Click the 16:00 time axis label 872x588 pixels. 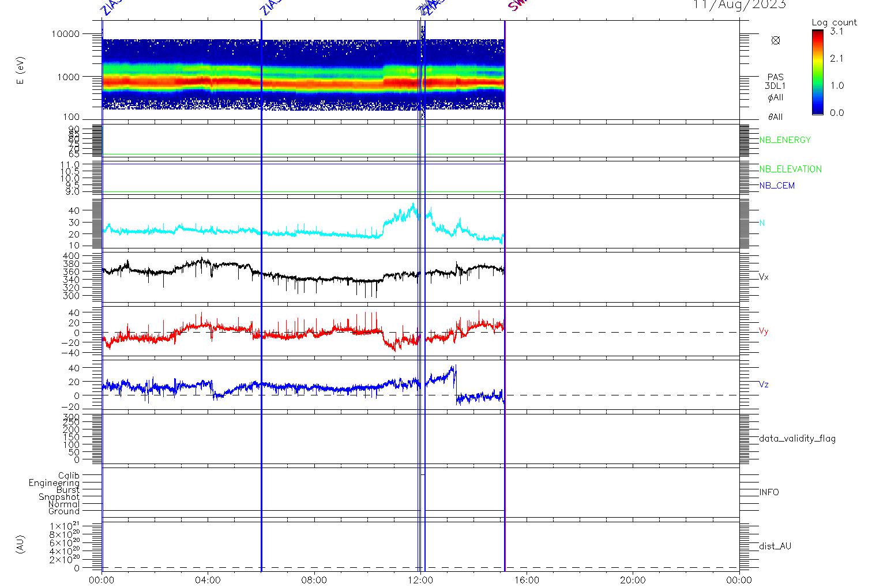point(527,580)
